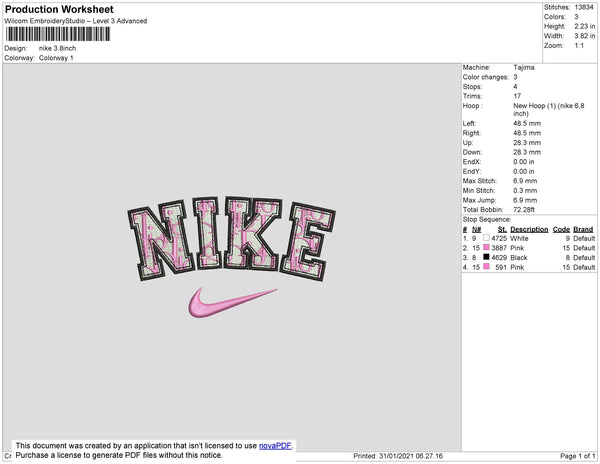The image size is (600, 464).
Task: Click the Total Bobbin value '72.28ft'
Action: [524, 210]
